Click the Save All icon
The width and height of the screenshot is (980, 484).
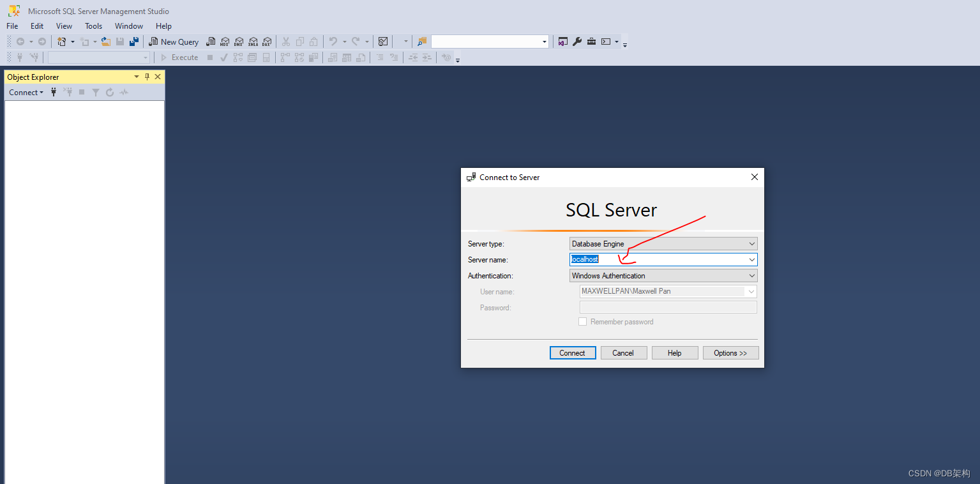click(x=134, y=42)
